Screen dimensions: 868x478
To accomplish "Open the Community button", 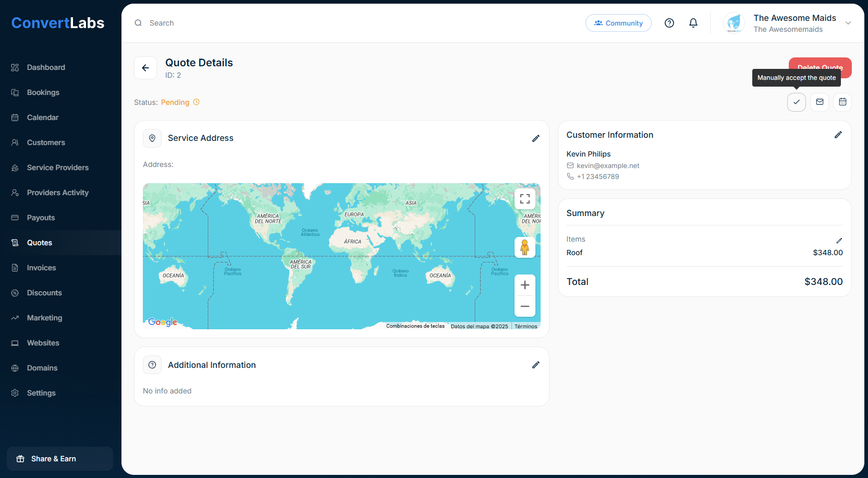I will [x=618, y=23].
